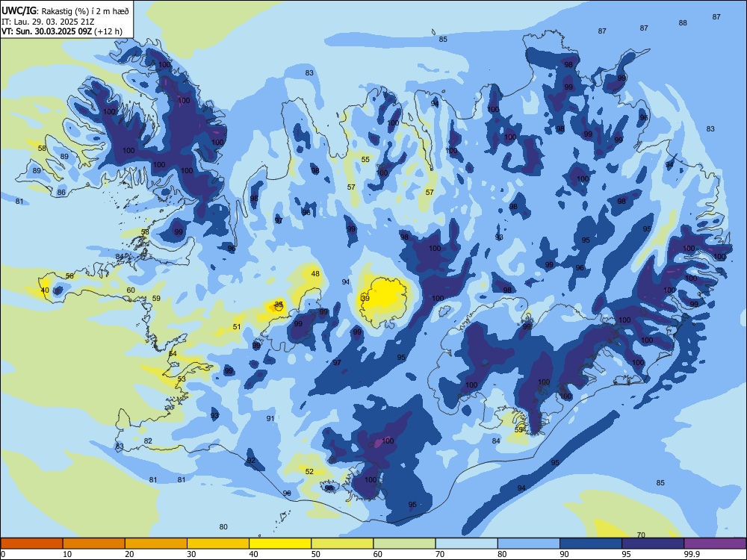
Task: Click the pale blue 70–80 legend swatch
Action: click(x=466, y=544)
